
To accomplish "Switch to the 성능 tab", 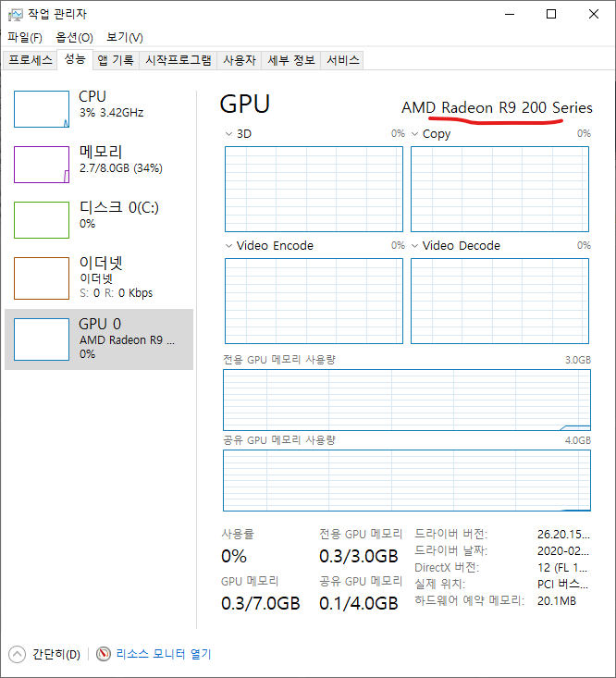I will point(75,59).
